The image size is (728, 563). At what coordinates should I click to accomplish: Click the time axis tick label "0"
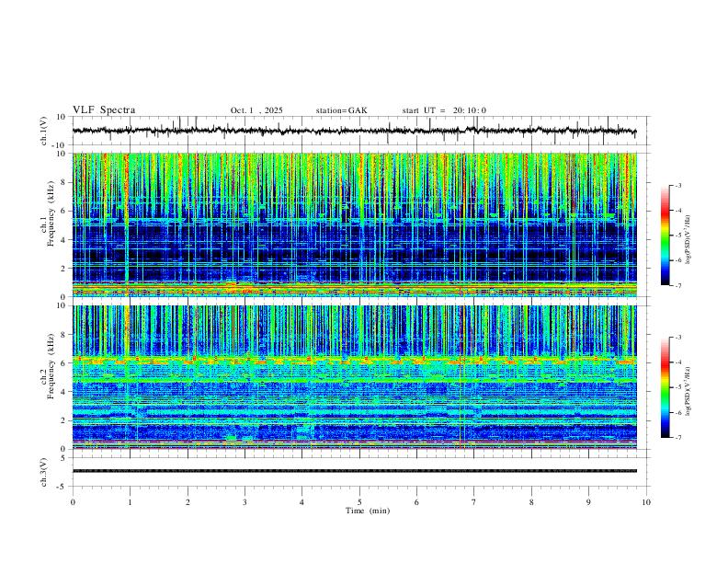(73, 502)
